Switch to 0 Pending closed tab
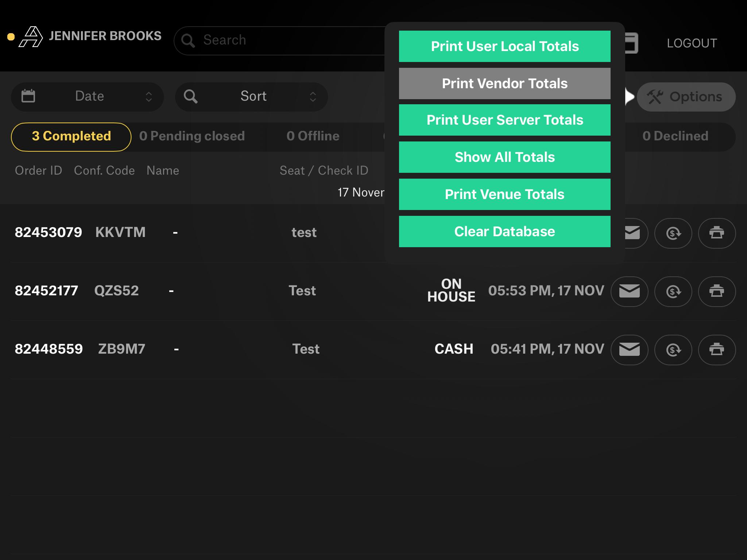Screen dimensions: 747x560 tap(192, 136)
